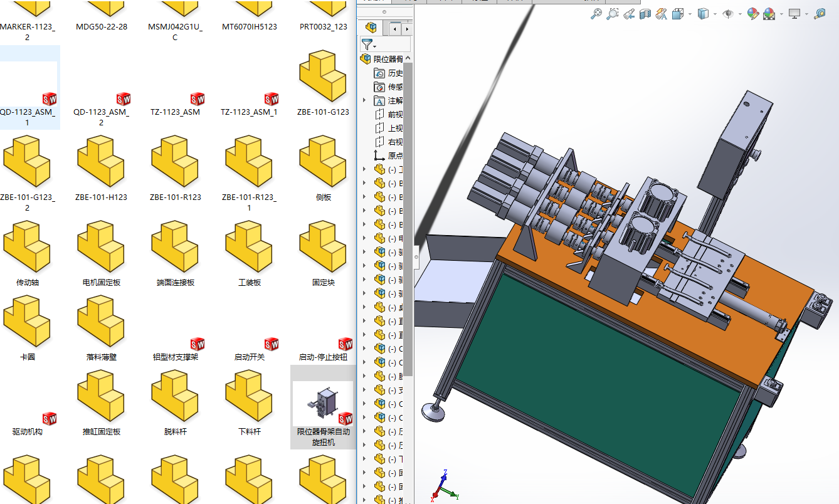Click the View Orientation cube icon
This screenshot has width=839, height=504.
[x=678, y=14]
